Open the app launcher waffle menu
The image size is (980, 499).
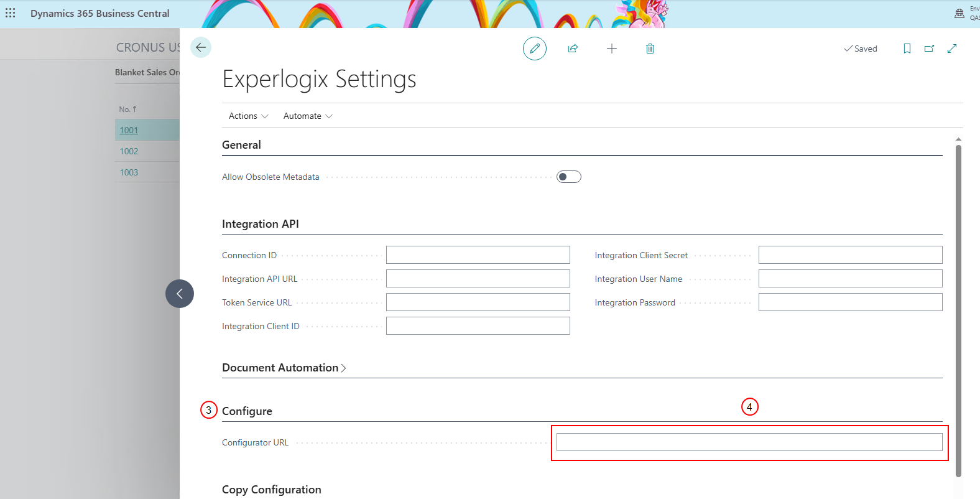click(11, 13)
